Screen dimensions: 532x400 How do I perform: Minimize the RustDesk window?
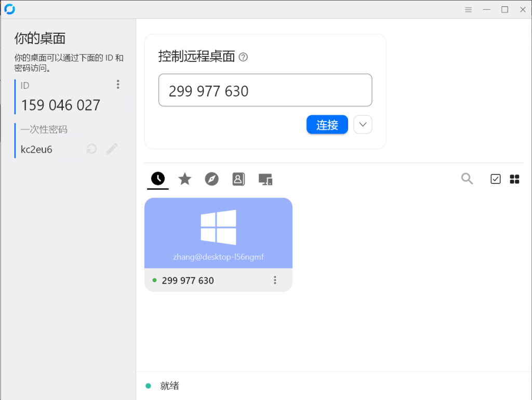pyautogui.click(x=486, y=9)
